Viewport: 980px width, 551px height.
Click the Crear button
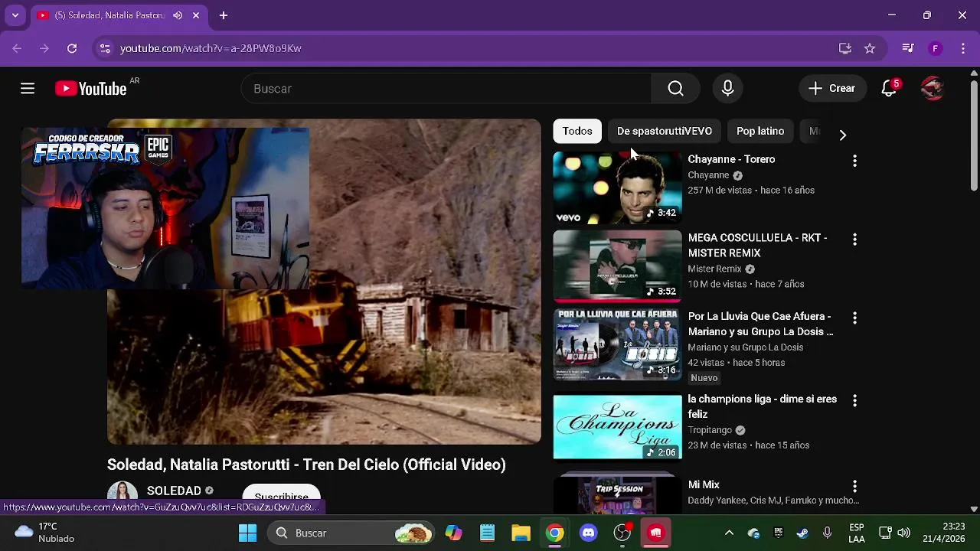tap(832, 89)
